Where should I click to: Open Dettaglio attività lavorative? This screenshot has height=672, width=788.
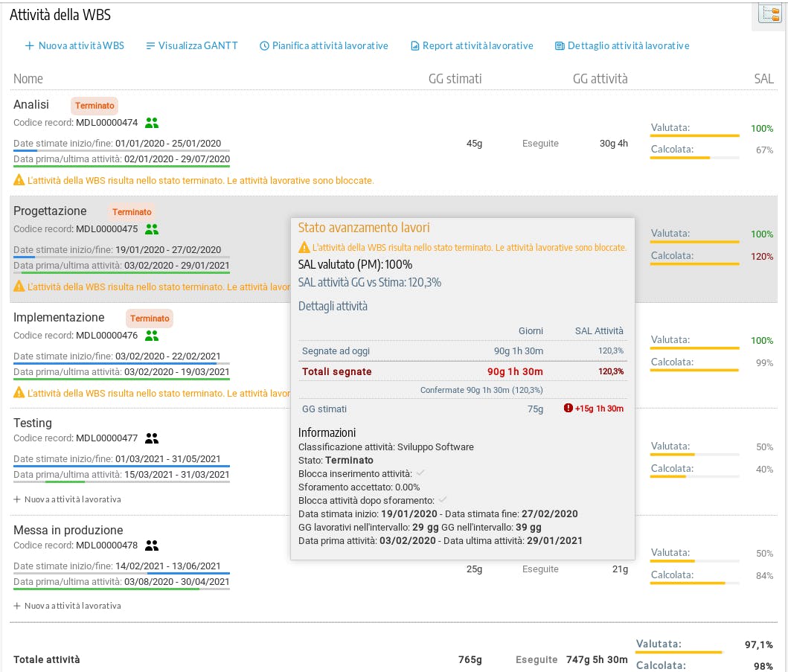[x=622, y=46]
